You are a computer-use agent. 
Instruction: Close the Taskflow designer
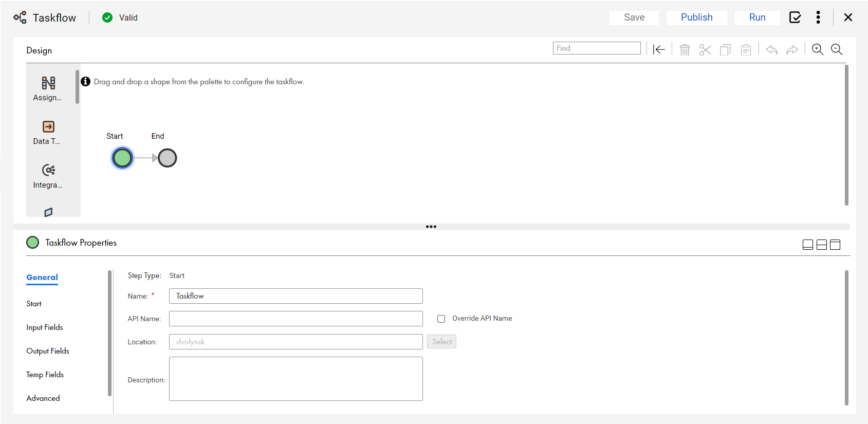848,17
